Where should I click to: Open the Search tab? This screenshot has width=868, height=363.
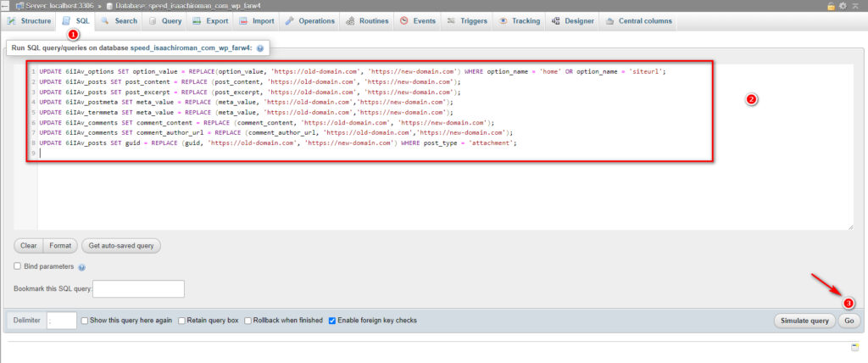(x=120, y=21)
